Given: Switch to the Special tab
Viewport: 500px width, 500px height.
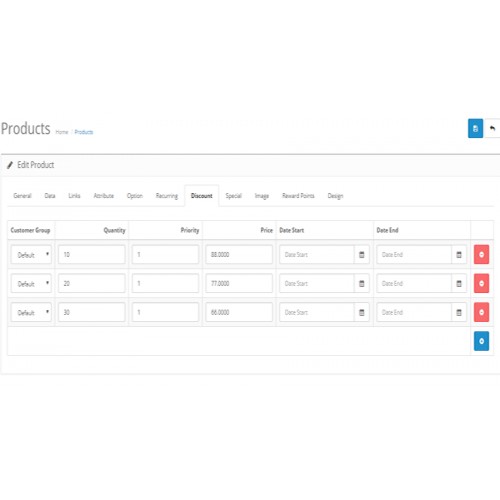Looking at the screenshot, I should click(x=233, y=196).
